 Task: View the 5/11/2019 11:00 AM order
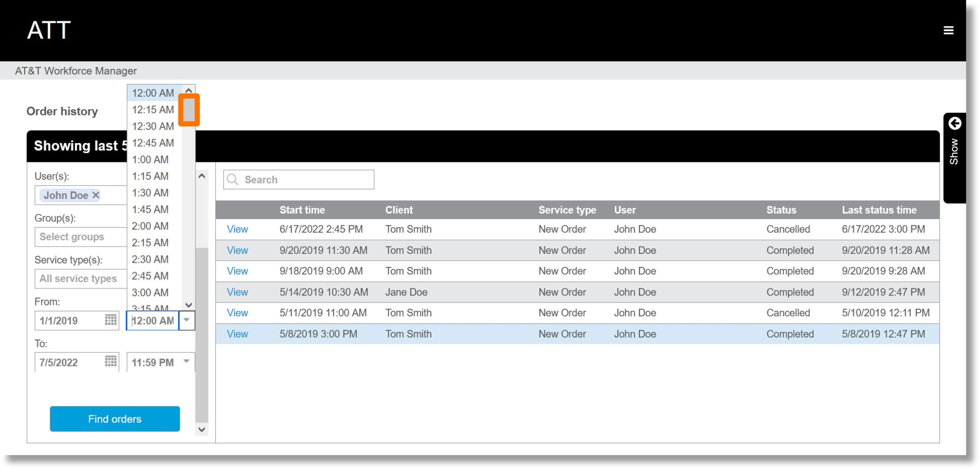point(237,313)
